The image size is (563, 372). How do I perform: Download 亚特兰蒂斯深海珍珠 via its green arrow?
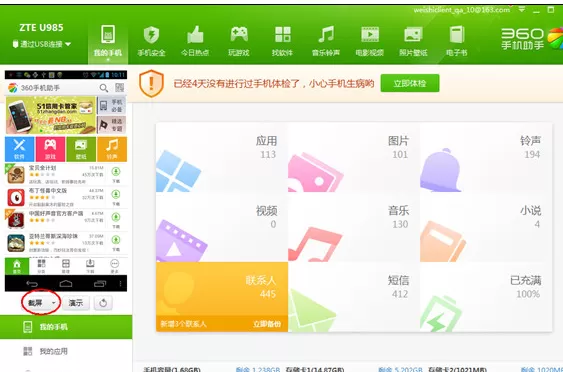click(x=116, y=240)
